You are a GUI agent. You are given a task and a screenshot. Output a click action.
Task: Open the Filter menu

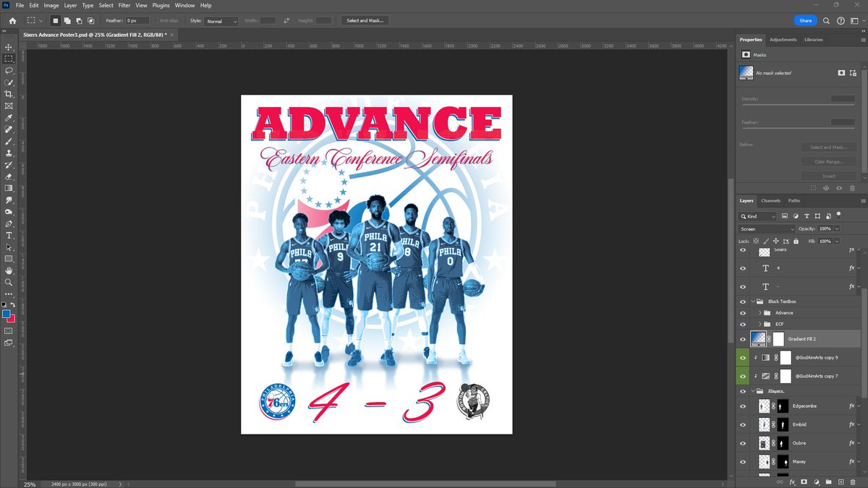pyautogui.click(x=124, y=5)
